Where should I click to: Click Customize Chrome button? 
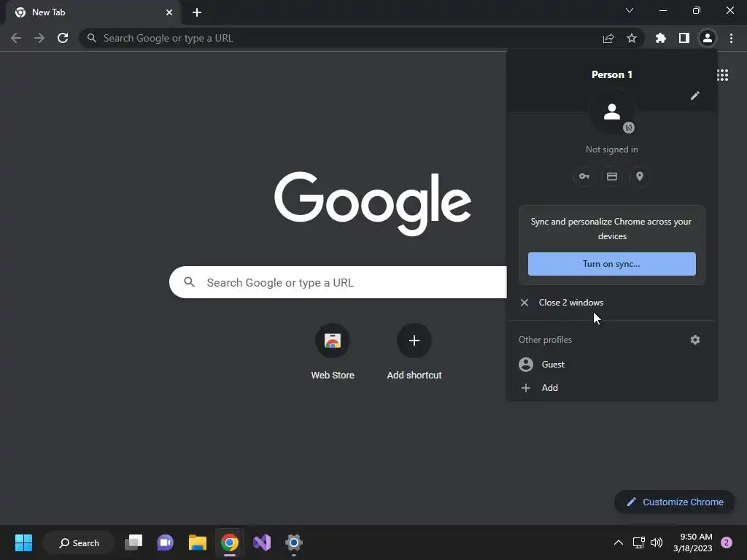[675, 502]
